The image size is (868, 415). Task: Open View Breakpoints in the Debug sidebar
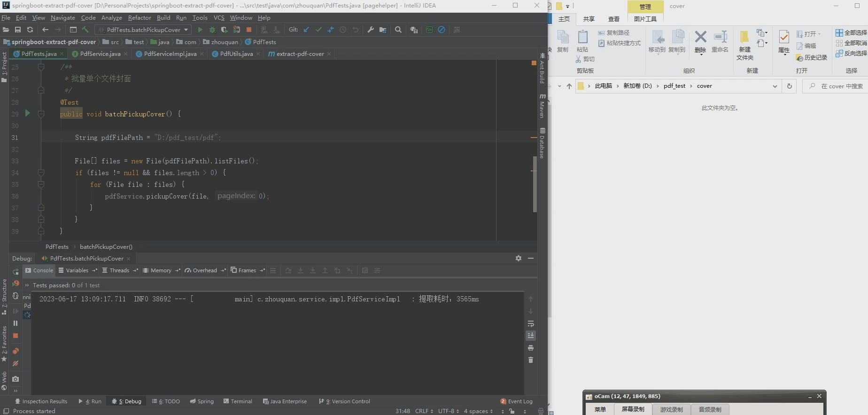15,351
